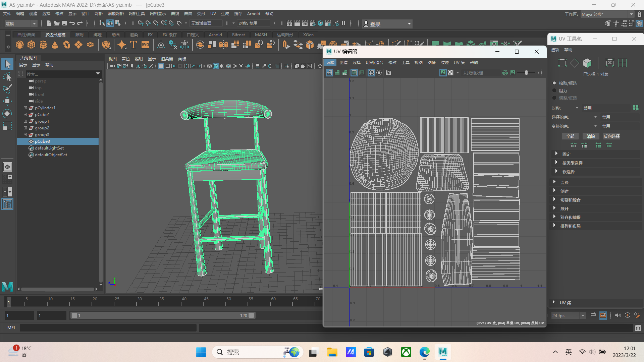The height and width of the screenshot is (362, 644).
Task: Open the SVG creation tool
Action: pos(145,45)
